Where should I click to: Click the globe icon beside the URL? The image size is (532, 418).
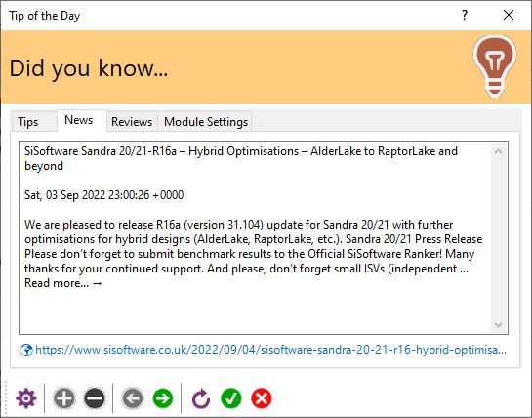click(x=26, y=350)
